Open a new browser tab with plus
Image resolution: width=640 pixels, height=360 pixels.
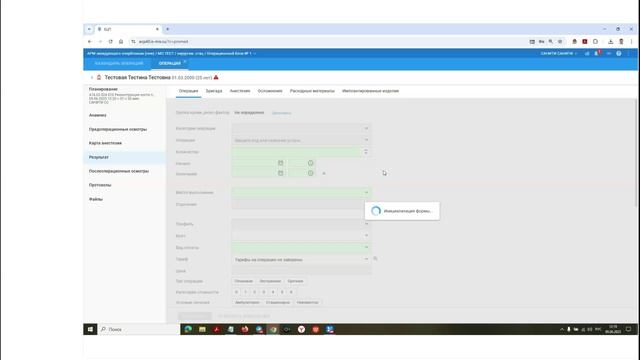click(167, 29)
